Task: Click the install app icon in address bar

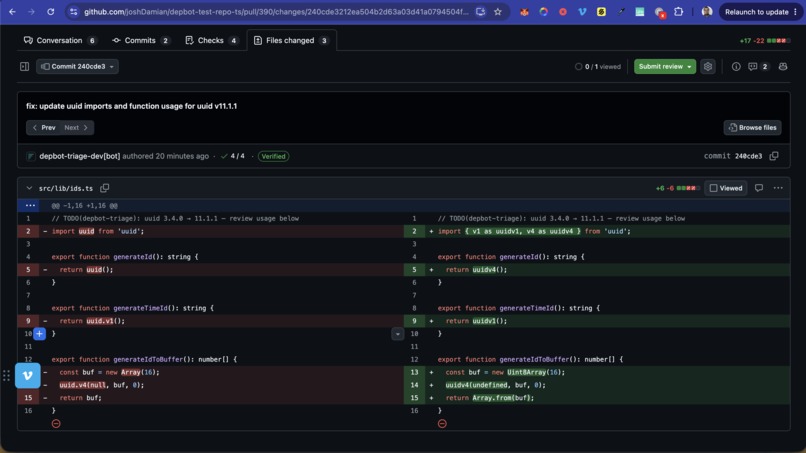Action: [x=480, y=12]
